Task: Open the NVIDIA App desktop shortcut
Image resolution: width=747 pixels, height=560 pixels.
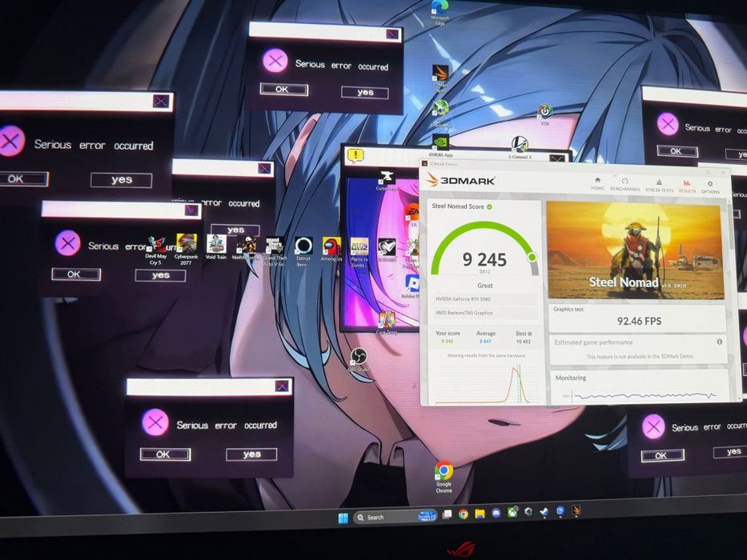Action: pyautogui.click(x=440, y=146)
